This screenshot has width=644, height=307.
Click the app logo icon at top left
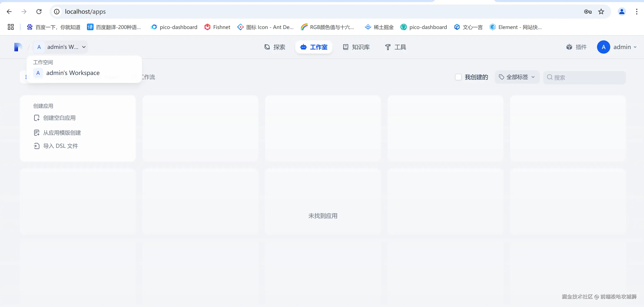click(x=18, y=47)
